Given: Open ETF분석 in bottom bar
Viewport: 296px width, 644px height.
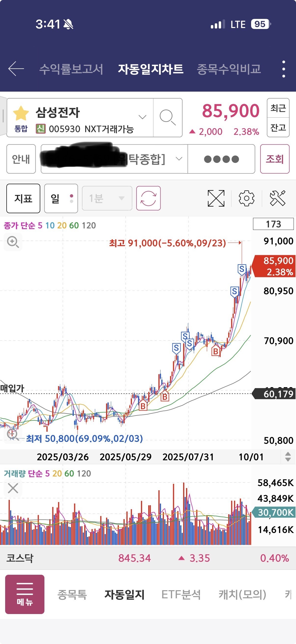Looking at the screenshot, I should (x=181, y=594).
